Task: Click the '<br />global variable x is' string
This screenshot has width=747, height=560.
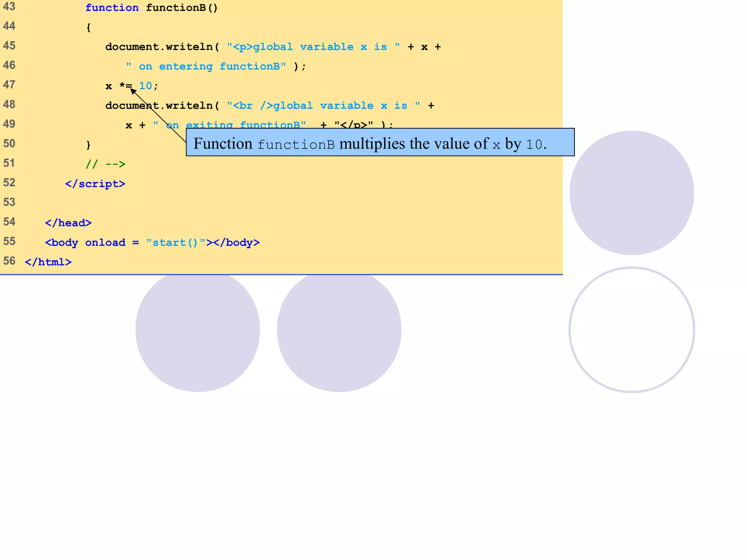Action: (x=323, y=106)
